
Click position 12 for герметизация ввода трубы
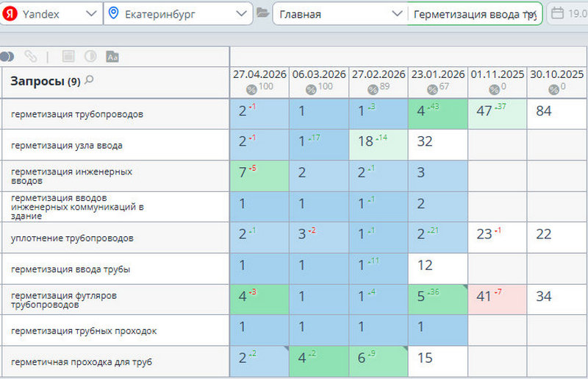[425, 265]
